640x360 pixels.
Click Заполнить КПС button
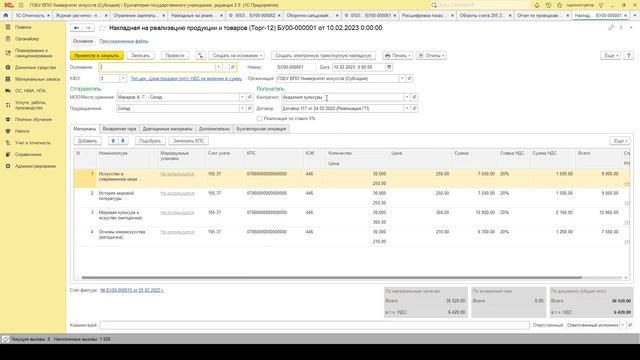coord(189,141)
